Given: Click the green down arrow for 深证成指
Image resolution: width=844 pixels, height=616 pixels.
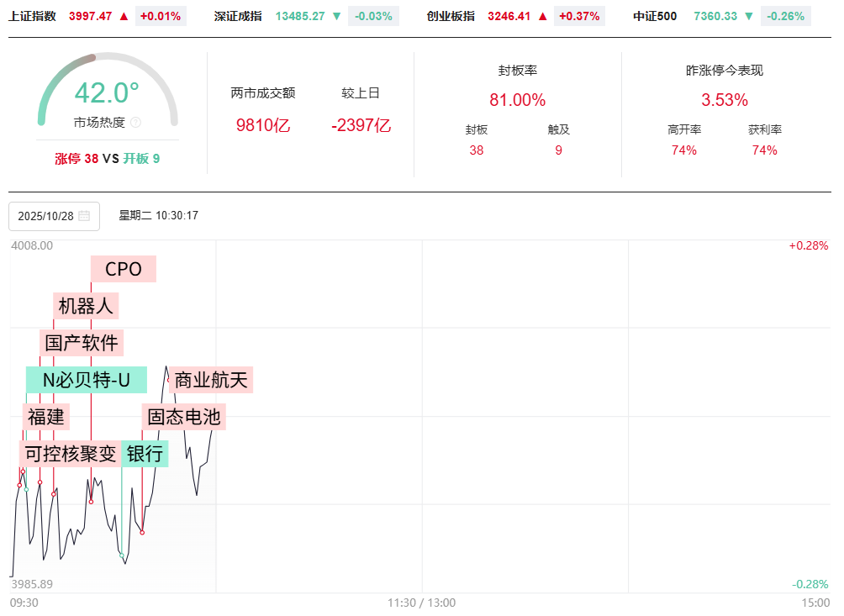Looking at the screenshot, I should (x=336, y=16).
